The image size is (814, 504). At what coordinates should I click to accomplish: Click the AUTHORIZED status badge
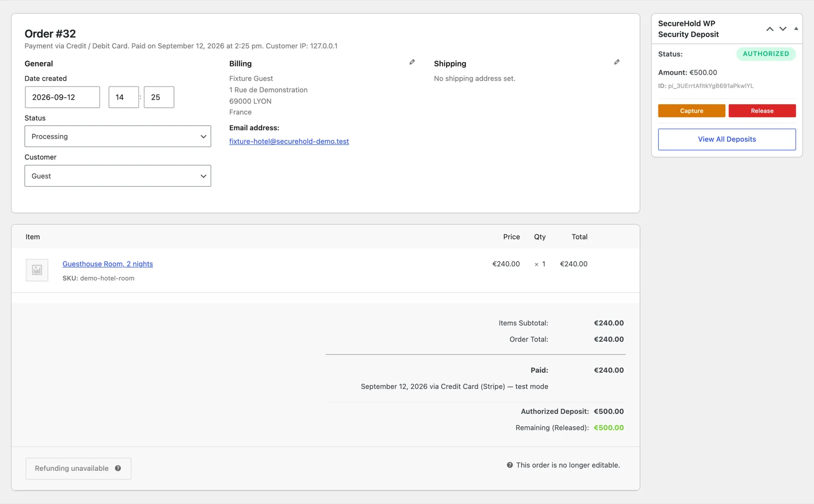pyautogui.click(x=766, y=54)
